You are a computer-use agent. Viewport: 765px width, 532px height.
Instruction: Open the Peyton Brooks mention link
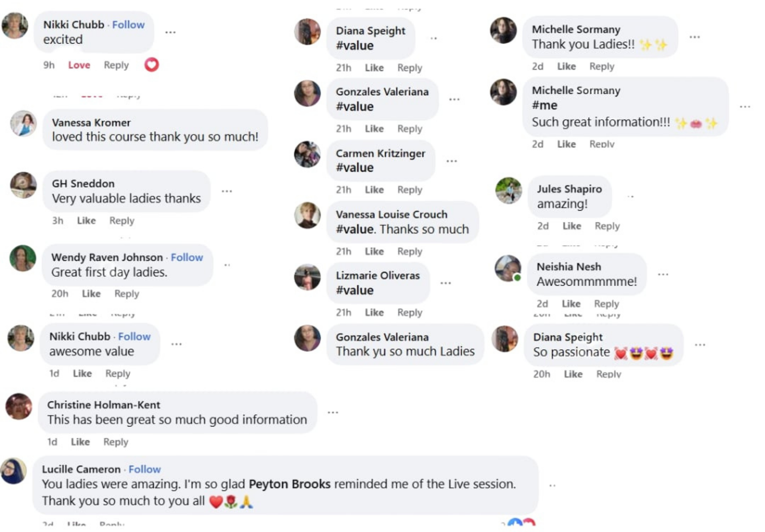point(289,484)
